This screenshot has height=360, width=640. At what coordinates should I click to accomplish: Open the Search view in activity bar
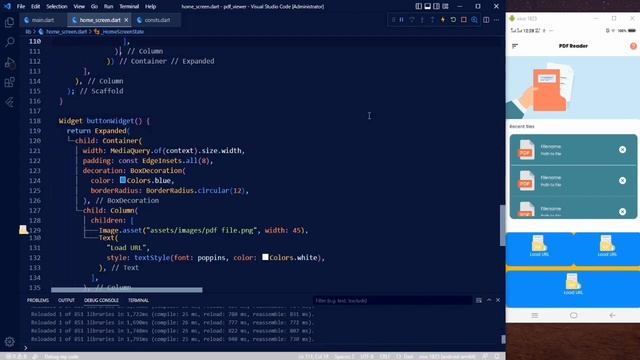tap(9, 42)
